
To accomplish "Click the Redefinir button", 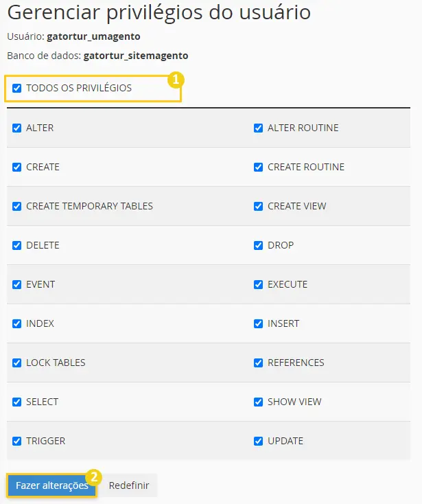I will tap(129, 485).
